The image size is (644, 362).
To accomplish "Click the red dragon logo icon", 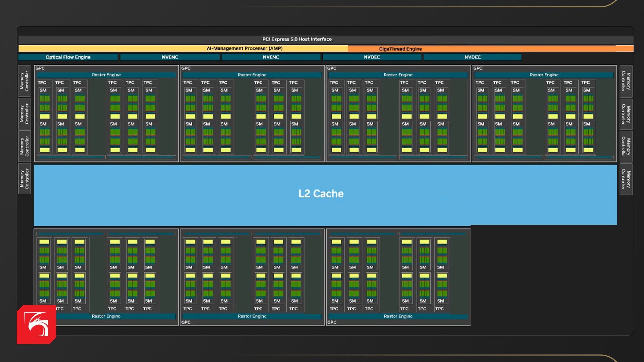I will 36,324.
